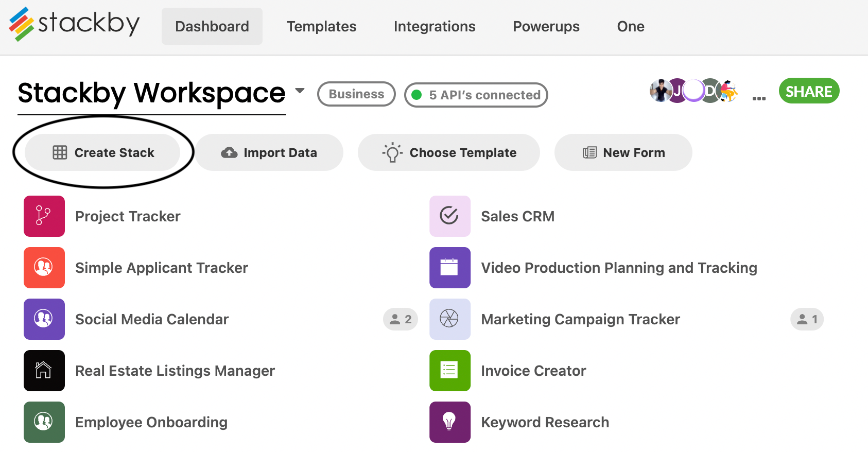
Task: Click the illustrated collaborator avatar
Action: pyautogui.click(x=728, y=91)
